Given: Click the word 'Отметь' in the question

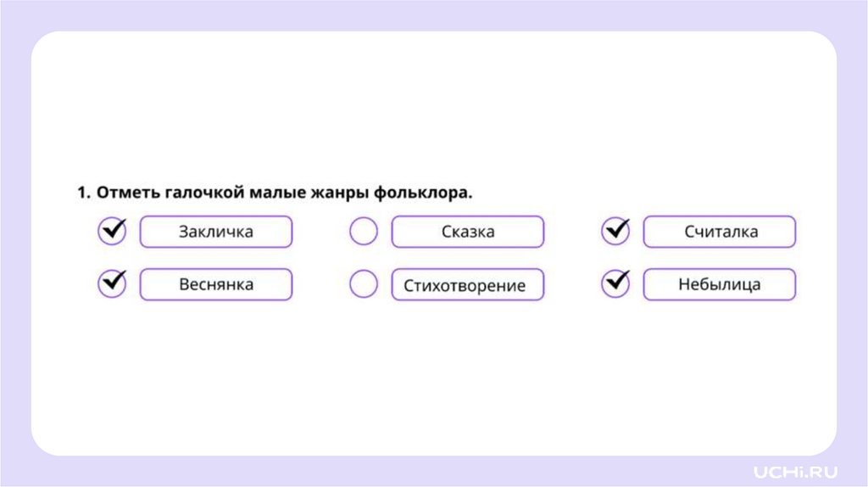Looking at the screenshot, I should coord(127,193).
